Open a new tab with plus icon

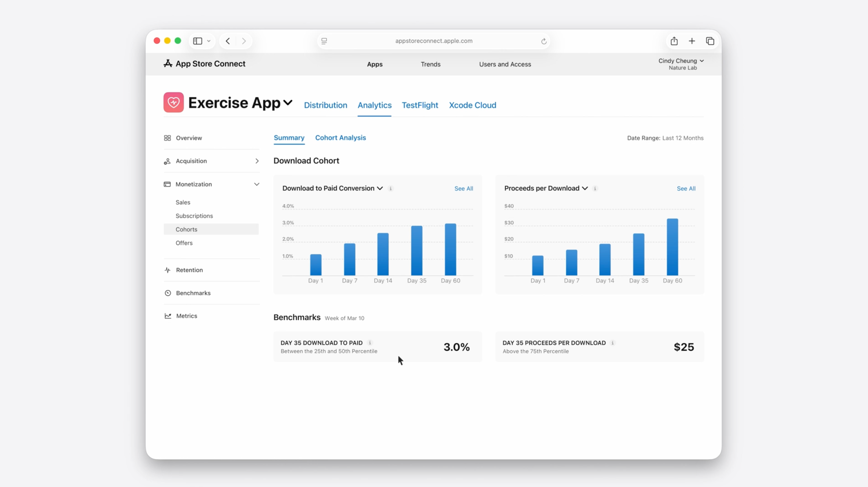692,41
